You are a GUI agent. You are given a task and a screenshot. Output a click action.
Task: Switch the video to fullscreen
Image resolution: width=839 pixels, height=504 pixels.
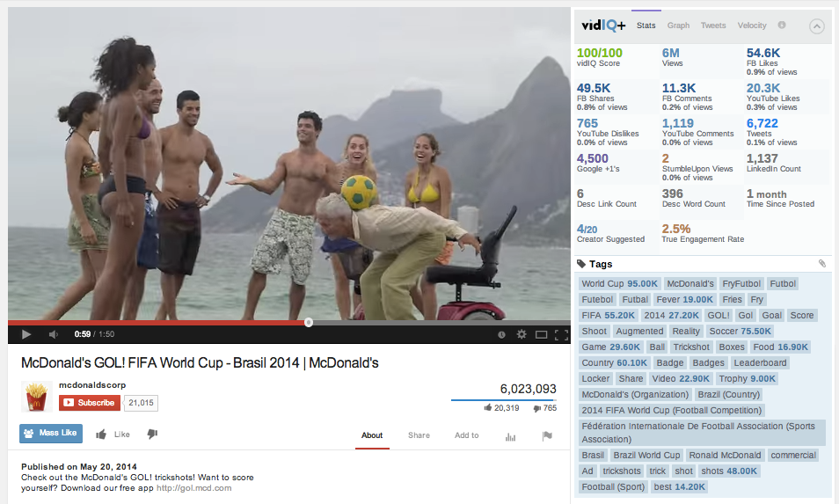[561, 335]
